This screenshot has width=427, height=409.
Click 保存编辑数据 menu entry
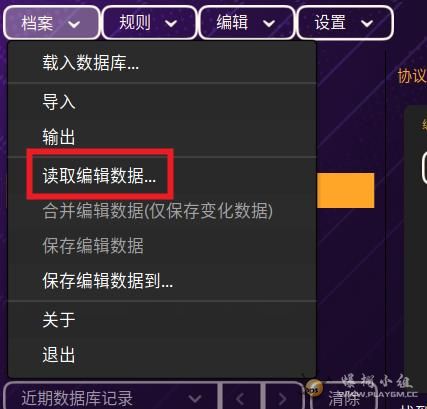coord(162,246)
